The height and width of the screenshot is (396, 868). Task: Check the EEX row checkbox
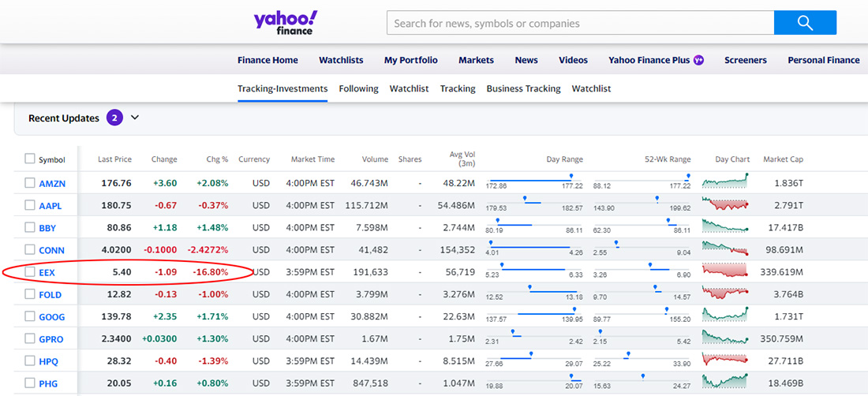click(29, 271)
